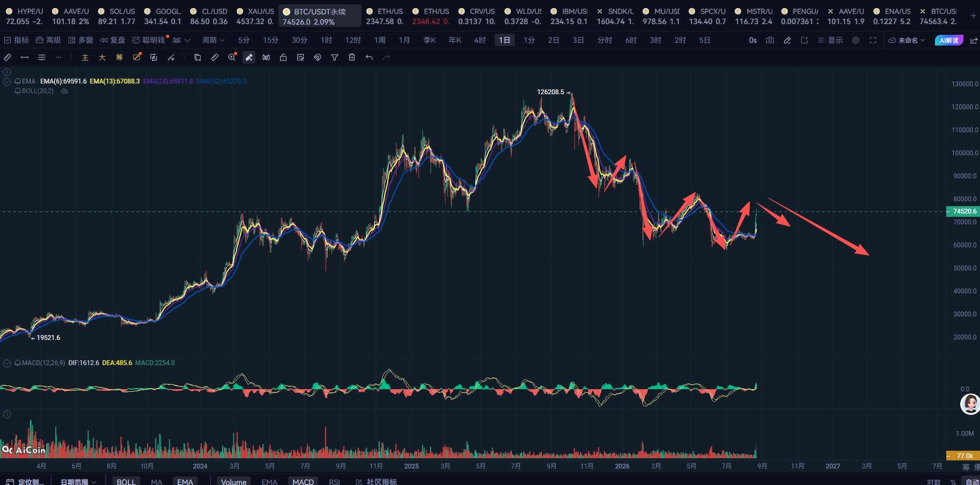Switch to the MSTR/U ticker tab
The image size is (980, 485).
(x=753, y=16)
